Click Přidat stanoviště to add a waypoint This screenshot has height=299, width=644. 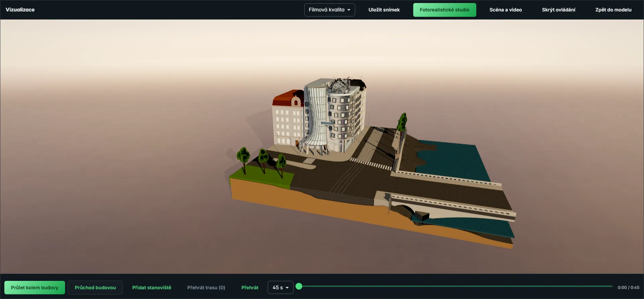(x=152, y=288)
